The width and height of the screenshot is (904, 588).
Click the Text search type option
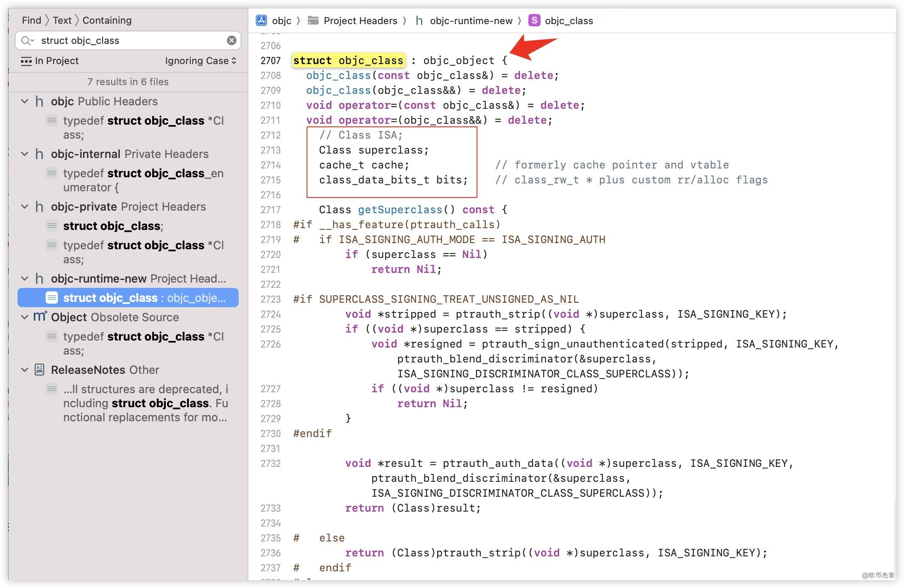(x=62, y=20)
